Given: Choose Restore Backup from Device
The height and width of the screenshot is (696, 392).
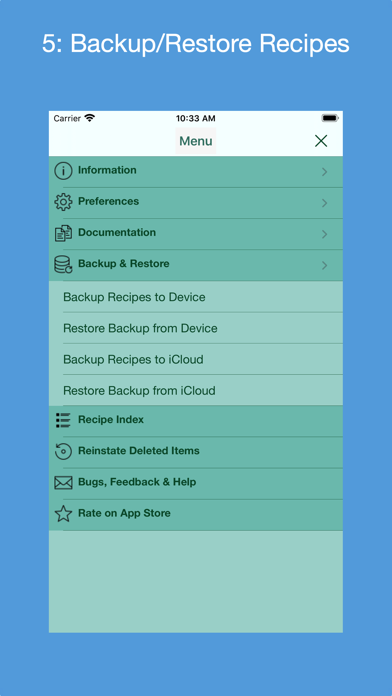Looking at the screenshot, I should pyautogui.click(x=196, y=328).
